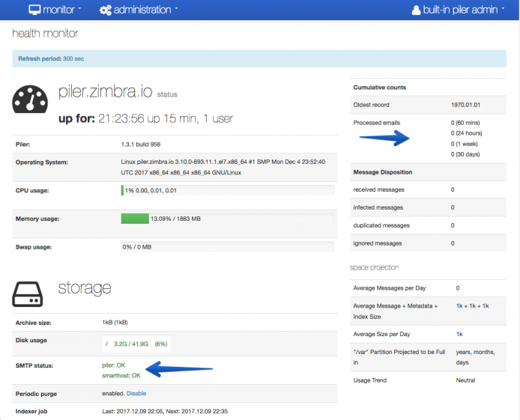Click the user avatar icon in navbar
The image size is (520, 420).
(416, 10)
